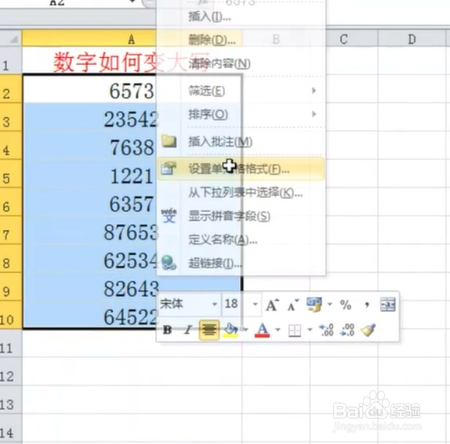450x444 pixels.
Task: Click the Format Painter brush icon
Action: pos(368,330)
